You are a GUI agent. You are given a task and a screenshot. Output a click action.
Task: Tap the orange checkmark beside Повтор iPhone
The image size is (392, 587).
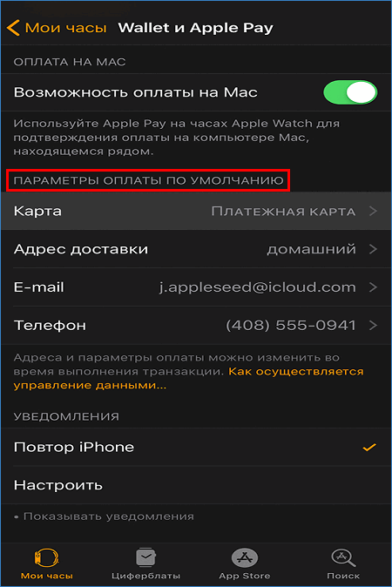pos(369,447)
